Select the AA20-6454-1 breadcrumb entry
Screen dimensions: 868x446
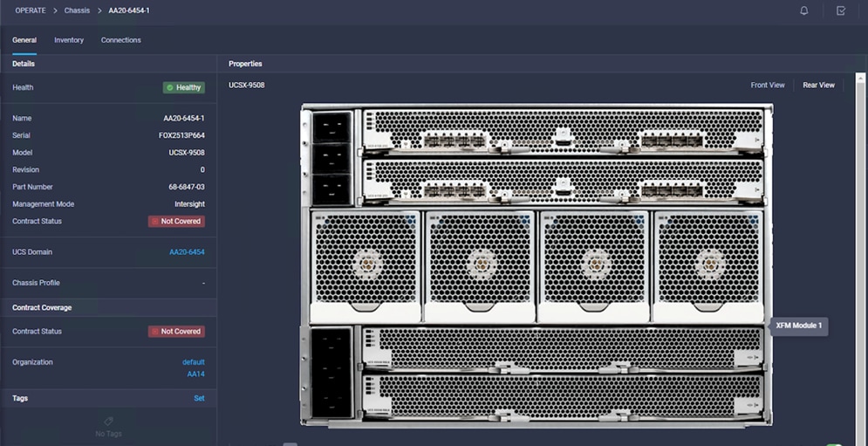129,10
